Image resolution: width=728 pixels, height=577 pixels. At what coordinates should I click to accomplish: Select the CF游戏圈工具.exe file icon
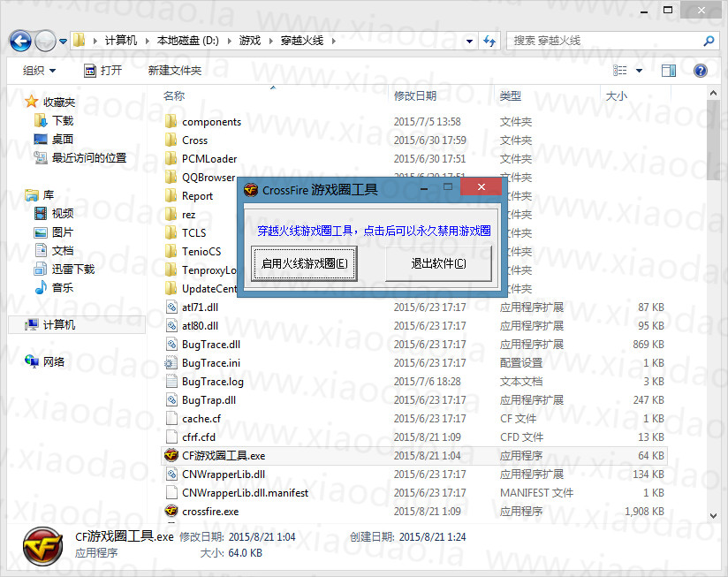(x=171, y=456)
